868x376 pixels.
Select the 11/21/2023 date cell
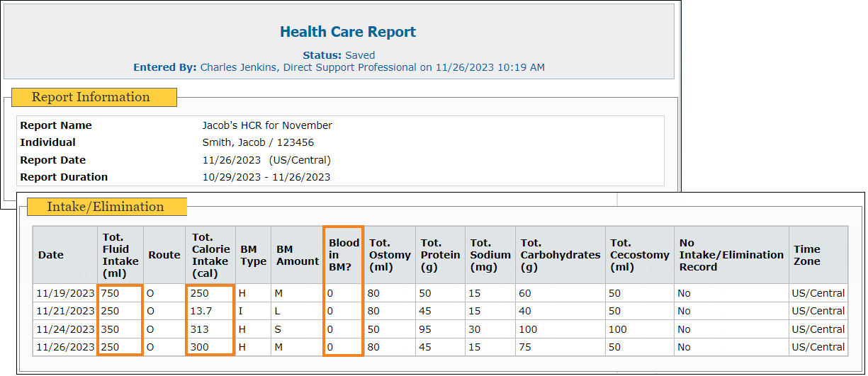pyautogui.click(x=65, y=311)
